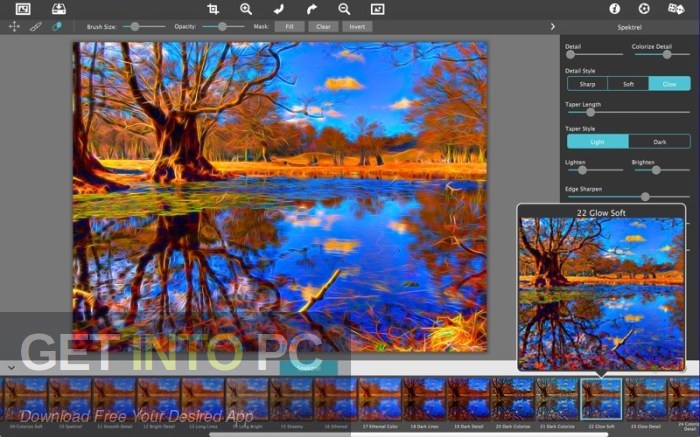The image size is (700, 437).
Task: Click the fit image to screen icon
Action: [377, 9]
